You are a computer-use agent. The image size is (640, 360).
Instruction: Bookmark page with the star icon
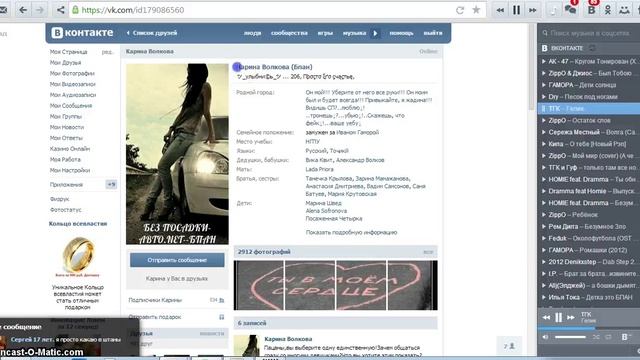point(476,10)
